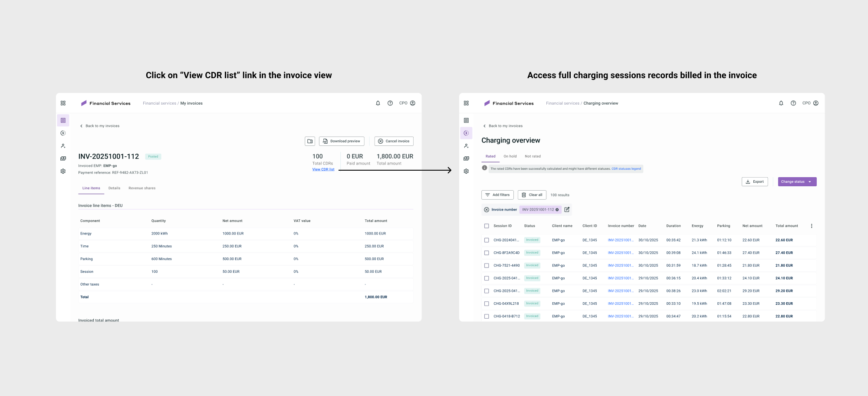Switch to the Revenue shares tab
Screen dimensions: 868x396
(x=142, y=188)
